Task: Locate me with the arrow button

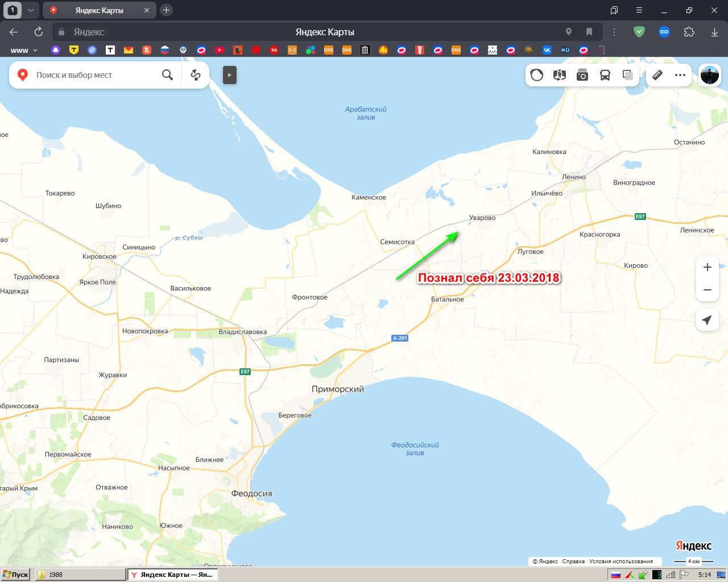Action: pos(708,320)
